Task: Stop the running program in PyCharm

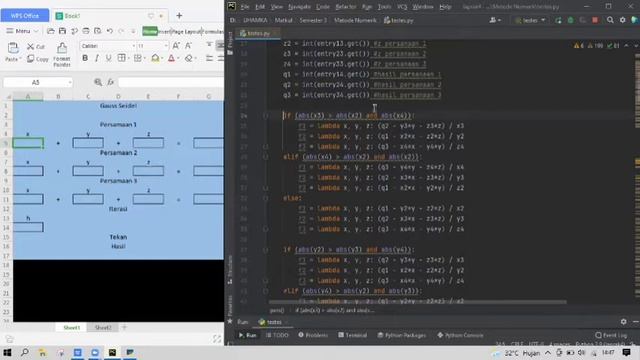Action: 595,20
